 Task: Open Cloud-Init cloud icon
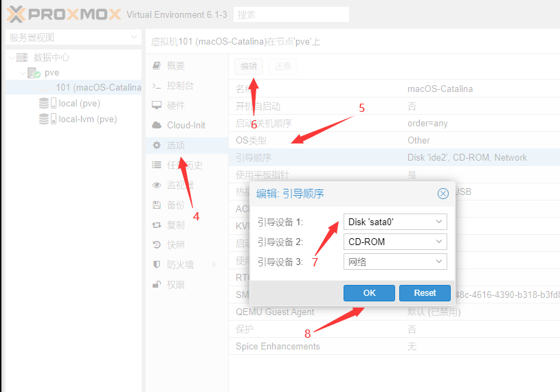coord(156,126)
